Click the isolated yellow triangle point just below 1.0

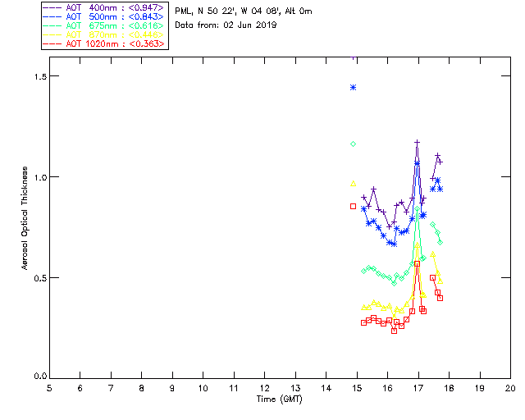coord(353,184)
